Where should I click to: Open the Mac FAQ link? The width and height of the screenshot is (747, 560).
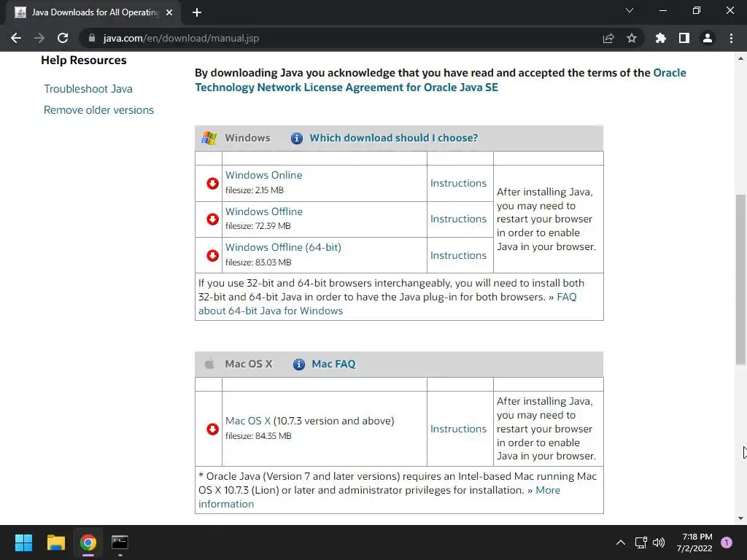333,365
